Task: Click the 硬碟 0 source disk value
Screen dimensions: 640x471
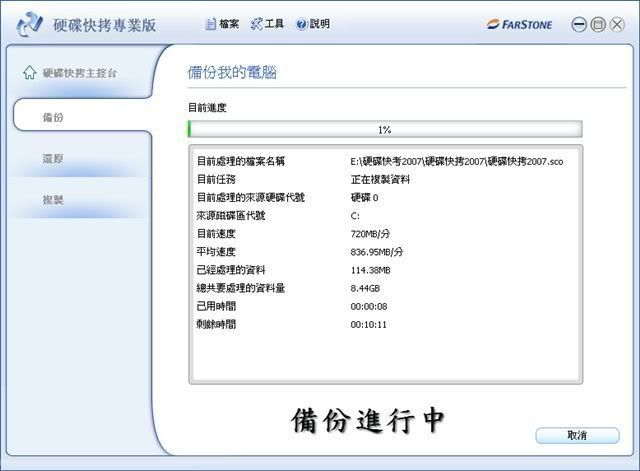Action: coord(364,198)
